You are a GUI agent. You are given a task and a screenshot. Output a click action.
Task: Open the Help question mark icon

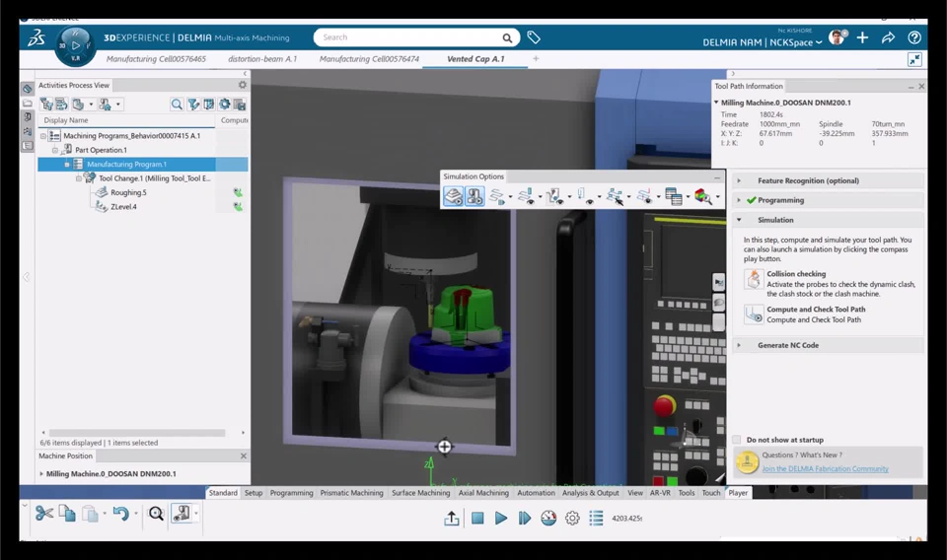tap(914, 37)
